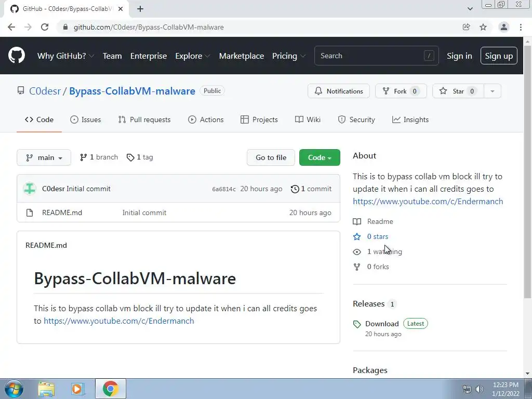The width and height of the screenshot is (532, 399).
Task: Focus the GitHub search field
Action: (376, 56)
